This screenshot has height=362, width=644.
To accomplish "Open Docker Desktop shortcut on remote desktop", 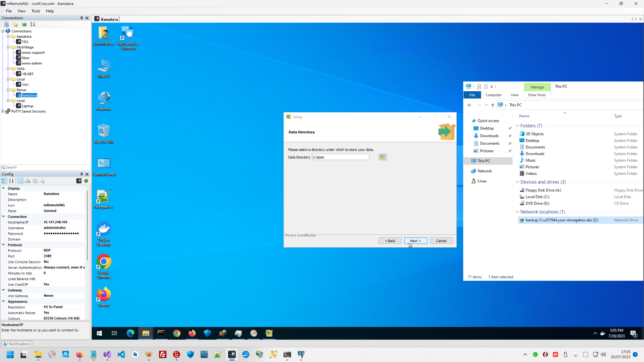I will point(103,234).
